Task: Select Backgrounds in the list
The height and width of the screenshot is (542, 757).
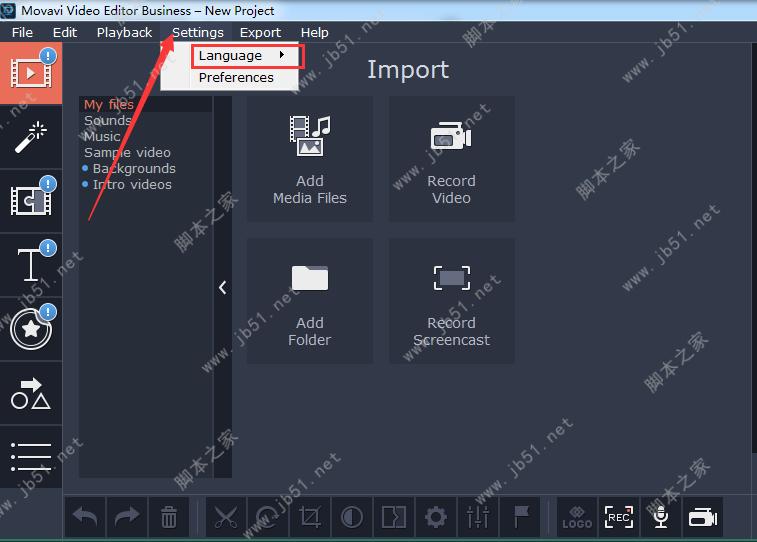Action: pos(145,168)
